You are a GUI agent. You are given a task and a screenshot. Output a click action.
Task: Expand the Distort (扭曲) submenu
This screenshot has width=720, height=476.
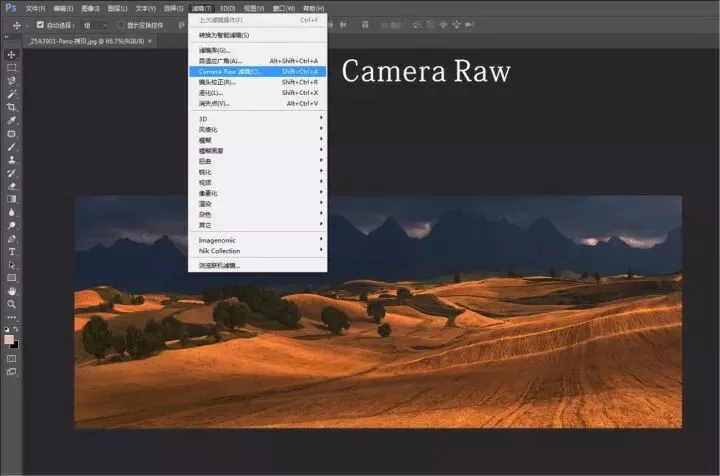(258, 161)
